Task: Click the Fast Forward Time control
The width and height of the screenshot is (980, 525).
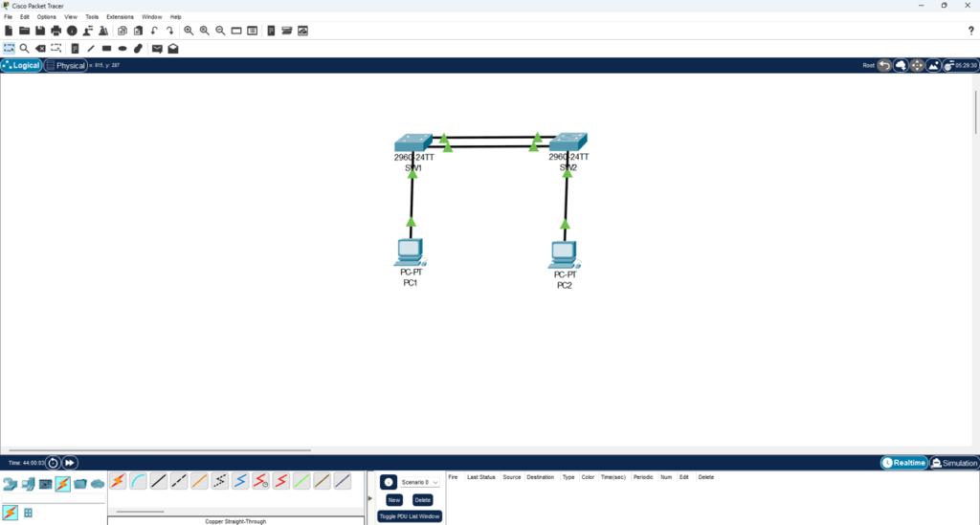Action: 70,463
